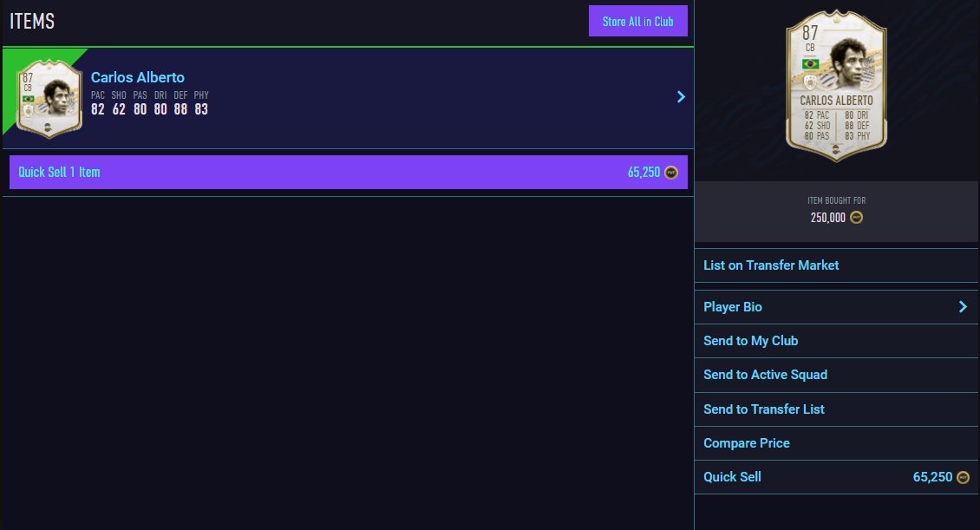
Task: Select List on Transfer Market
Action: 836,265
